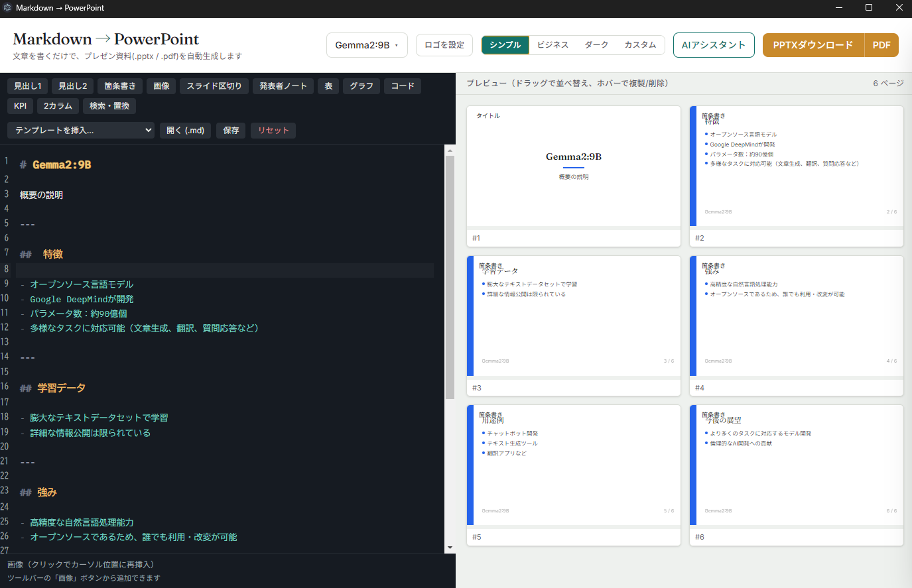Insert a 見出し1 heading
912x588 pixels.
coord(28,86)
